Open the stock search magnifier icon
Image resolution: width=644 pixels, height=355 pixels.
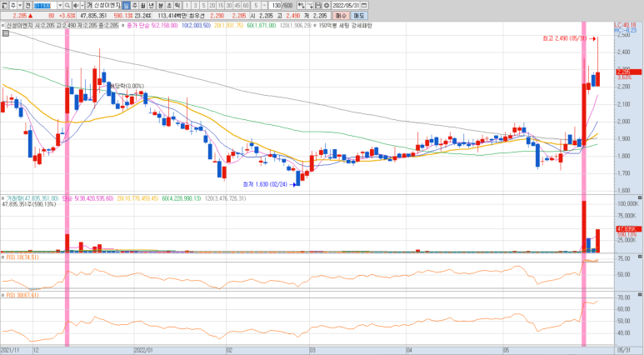(x=67, y=5)
